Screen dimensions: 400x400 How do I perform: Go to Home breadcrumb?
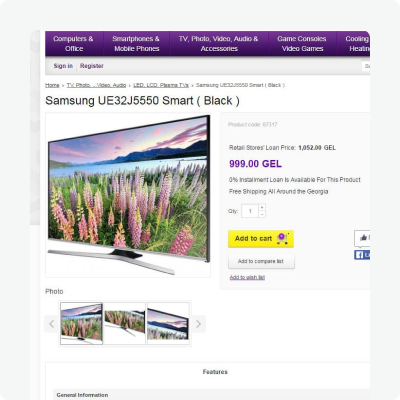pos(52,85)
